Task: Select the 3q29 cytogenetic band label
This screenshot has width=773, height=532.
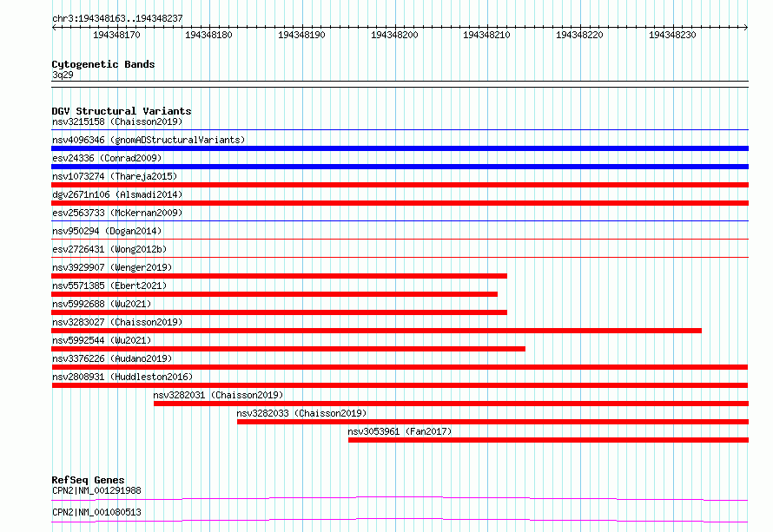Action: point(63,75)
